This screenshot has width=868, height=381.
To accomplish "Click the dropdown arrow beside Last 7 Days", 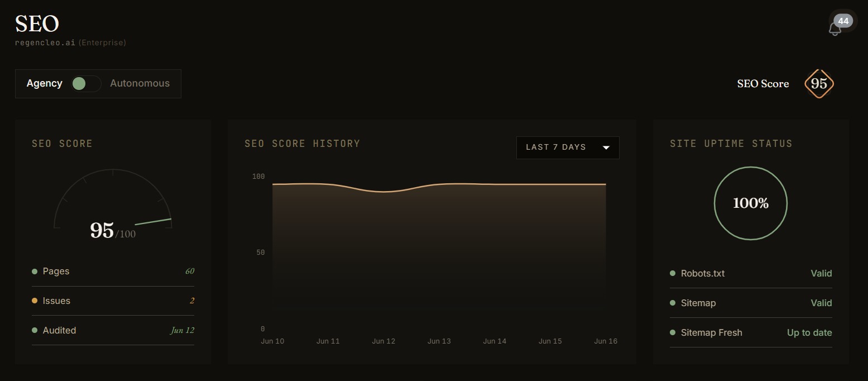I will (606, 148).
